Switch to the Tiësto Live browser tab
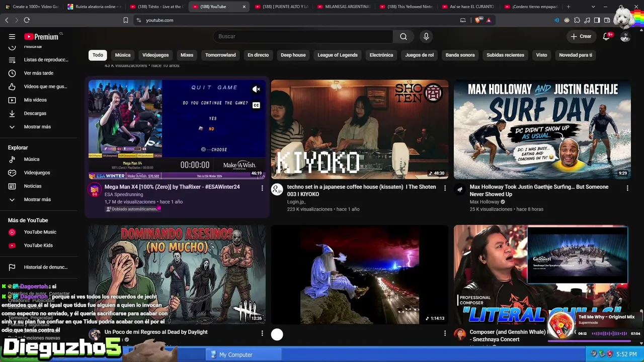 [x=156, y=7]
